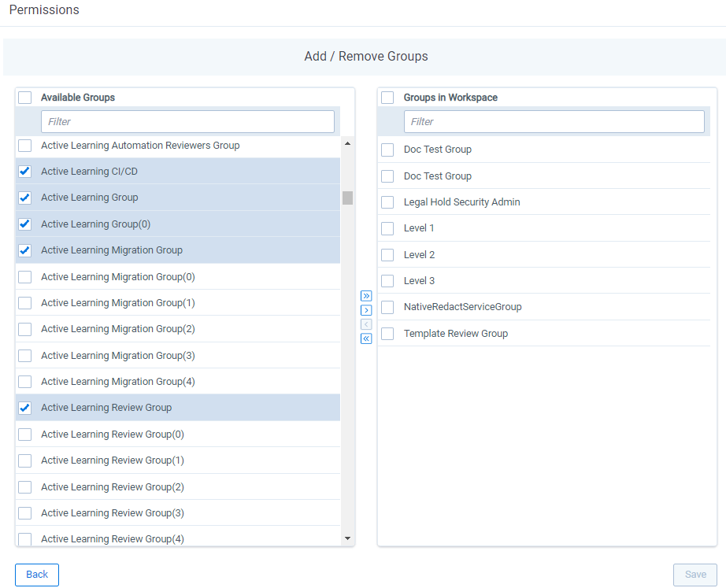Click the Back button

click(x=37, y=575)
